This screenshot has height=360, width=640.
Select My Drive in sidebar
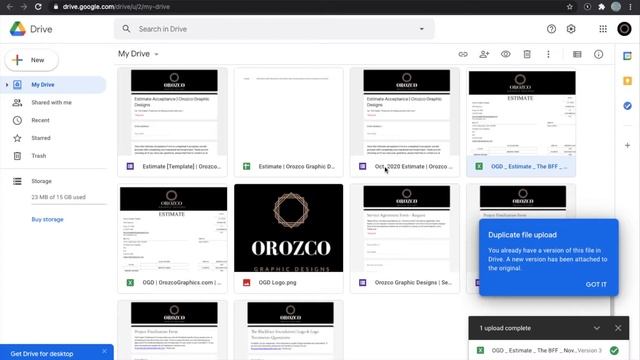(53, 85)
